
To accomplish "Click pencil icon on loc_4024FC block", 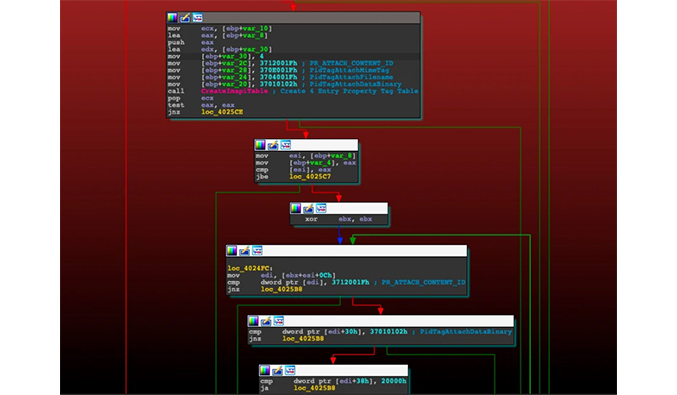I will (x=244, y=251).
